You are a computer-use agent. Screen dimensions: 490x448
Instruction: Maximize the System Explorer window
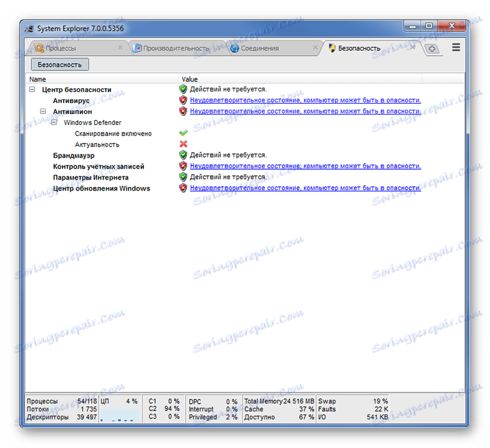429,26
